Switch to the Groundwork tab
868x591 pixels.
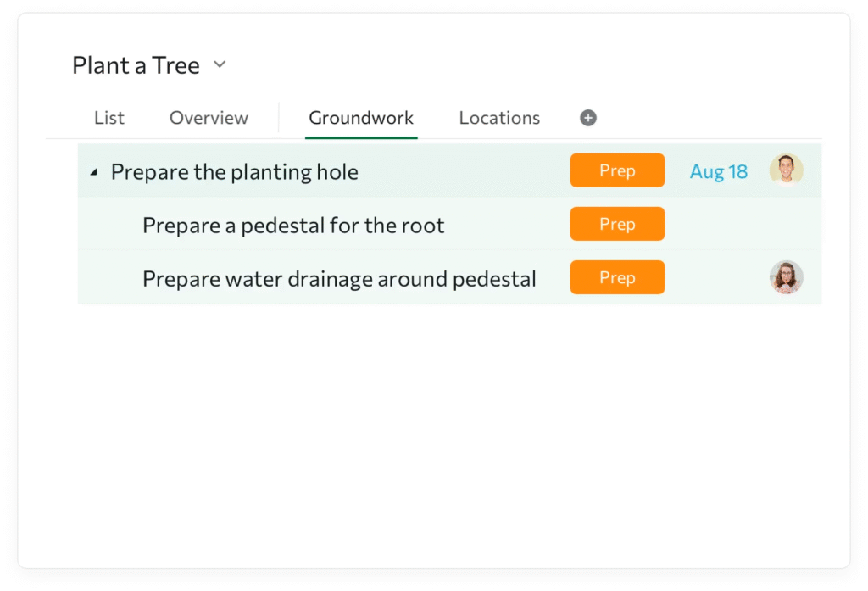pos(360,118)
